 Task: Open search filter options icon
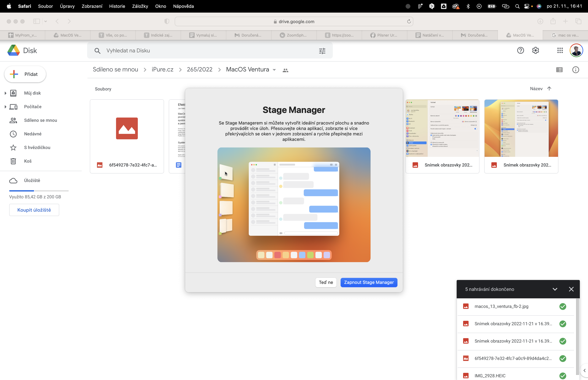pos(322,51)
